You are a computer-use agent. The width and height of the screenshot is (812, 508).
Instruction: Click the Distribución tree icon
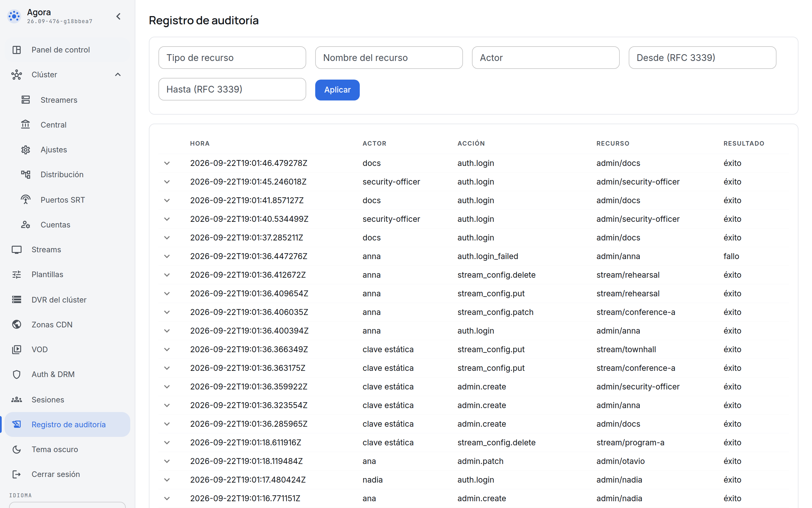25,174
